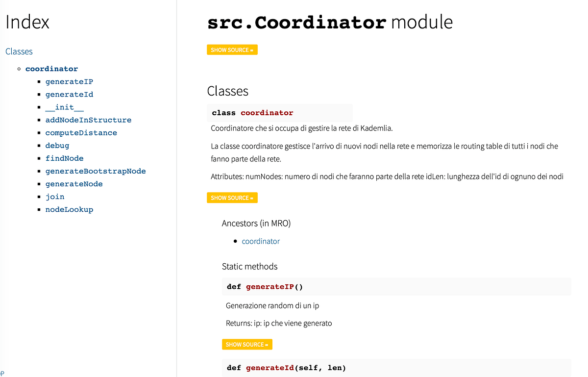Open addNodeInStructure from the sidebar list
Image resolution: width=588 pixels, height=377 pixels.
[88, 120]
